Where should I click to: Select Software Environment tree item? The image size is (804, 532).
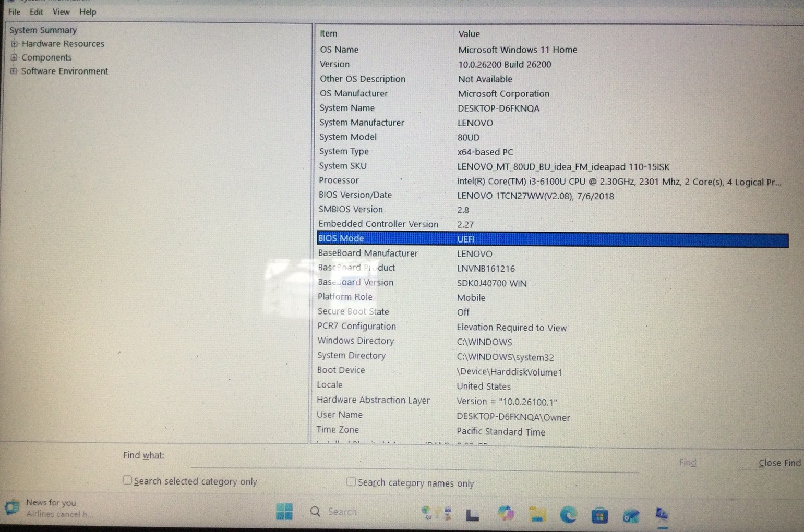click(x=65, y=71)
